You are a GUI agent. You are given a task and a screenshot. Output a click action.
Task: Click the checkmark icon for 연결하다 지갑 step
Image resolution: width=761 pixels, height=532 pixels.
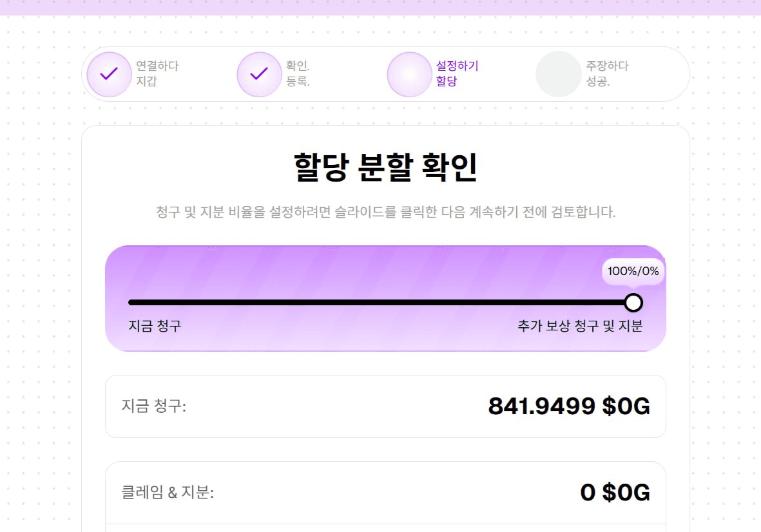pos(109,74)
